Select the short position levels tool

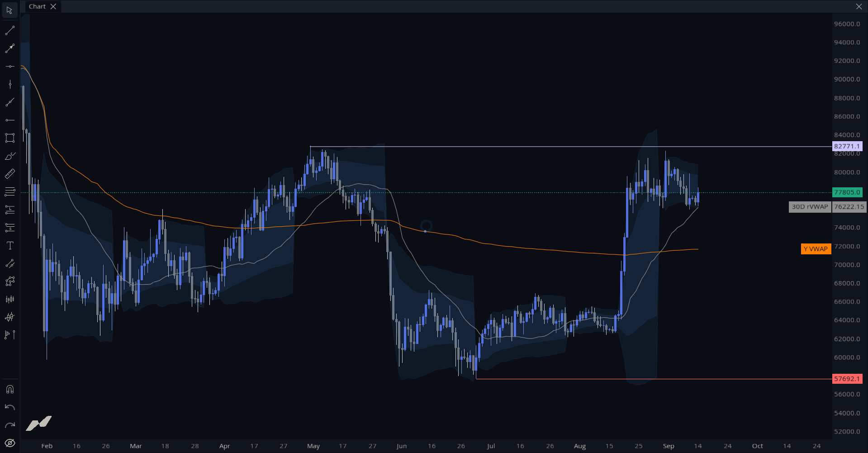coord(9,228)
